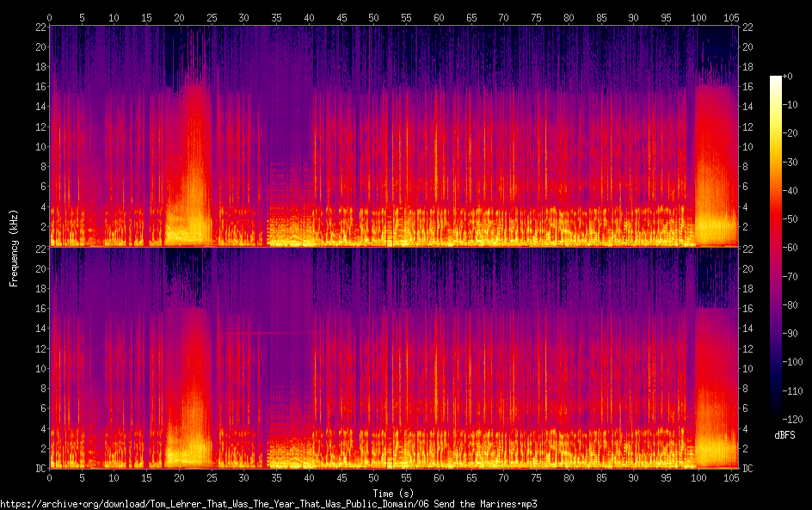Click the 100 second mark on bottom time axis
This screenshot has height=510, width=812.
(x=698, y=476)
